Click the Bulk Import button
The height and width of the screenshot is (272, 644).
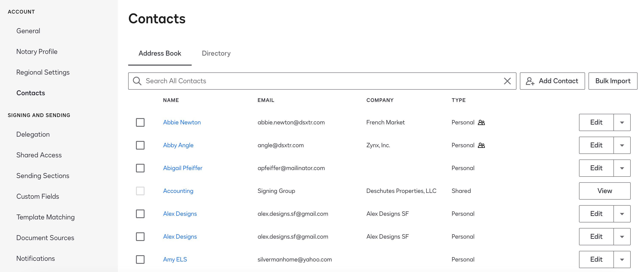tap(613, 81)
